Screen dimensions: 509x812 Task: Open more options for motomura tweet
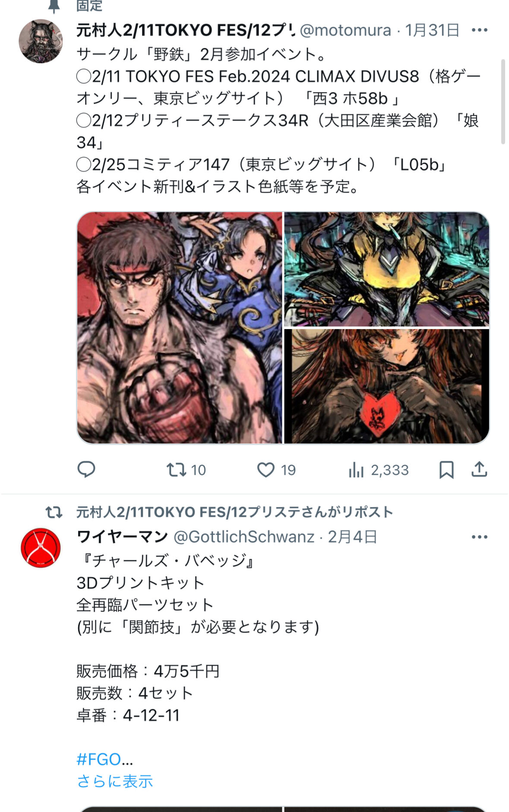(x=479, y=30)
